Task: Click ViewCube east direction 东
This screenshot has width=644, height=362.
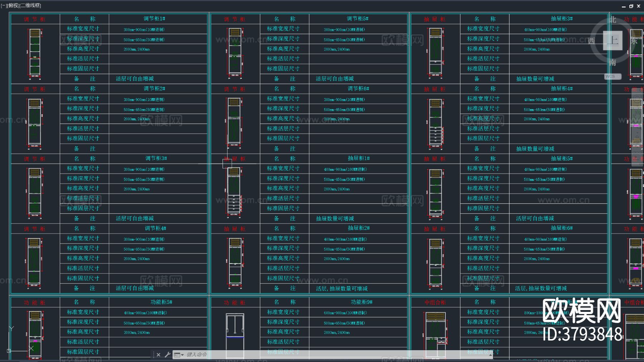Action: tap(634, 40)
